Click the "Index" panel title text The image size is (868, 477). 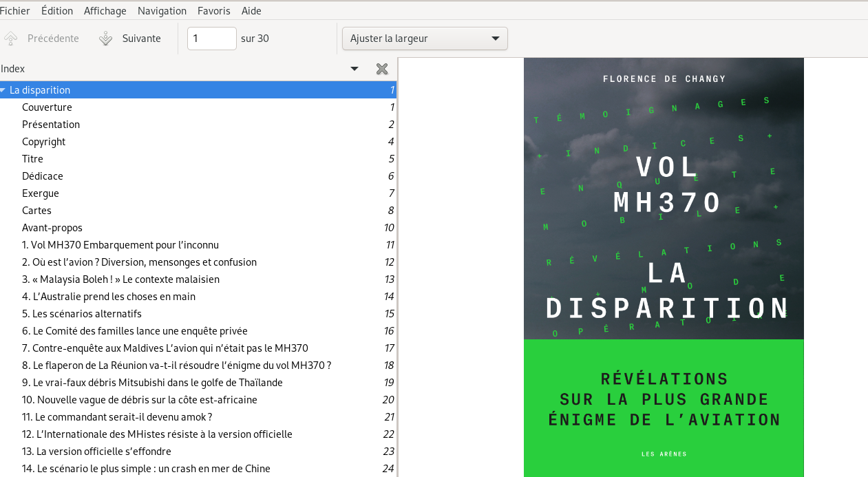pyautogui.click(x=13, y=69)
